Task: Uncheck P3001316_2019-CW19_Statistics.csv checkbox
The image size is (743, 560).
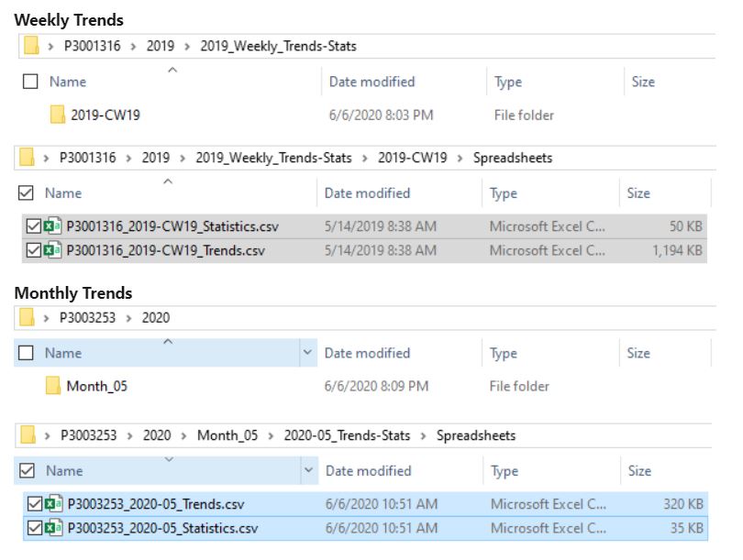Action: click(33, 226)
